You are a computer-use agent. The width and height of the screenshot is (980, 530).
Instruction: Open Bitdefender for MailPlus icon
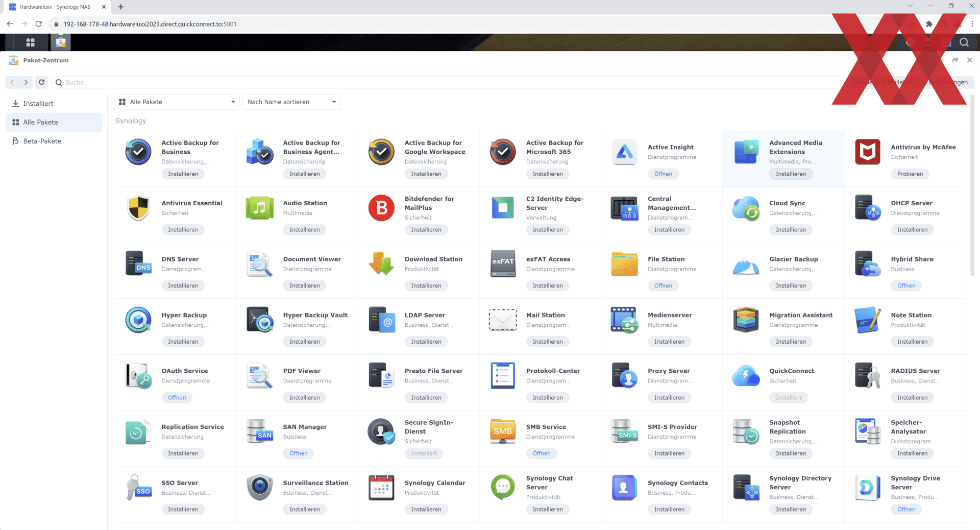381,208
